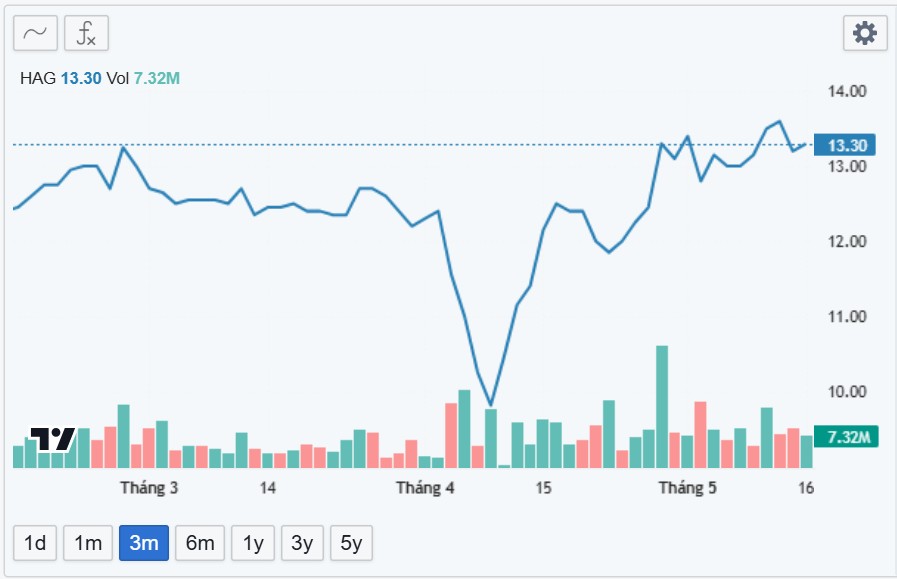Select the 1d time range
Screen dimensions: 897x579
tap(35, 543)
